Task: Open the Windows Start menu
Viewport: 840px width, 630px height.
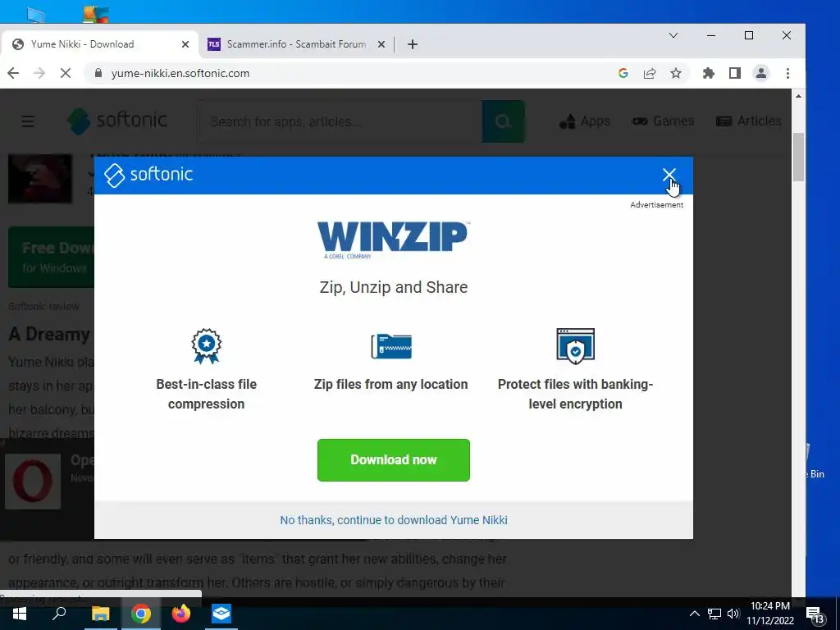Action: [20, 614]
